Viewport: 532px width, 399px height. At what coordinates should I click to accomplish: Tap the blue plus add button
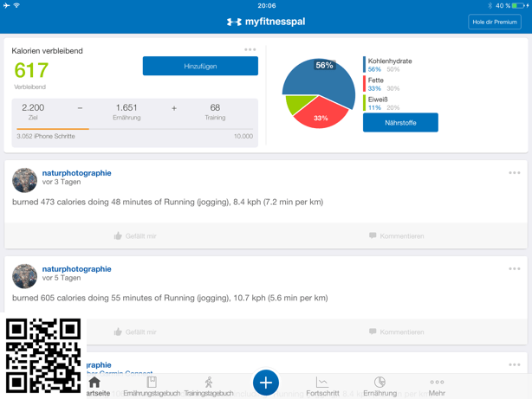coord(266,383)
